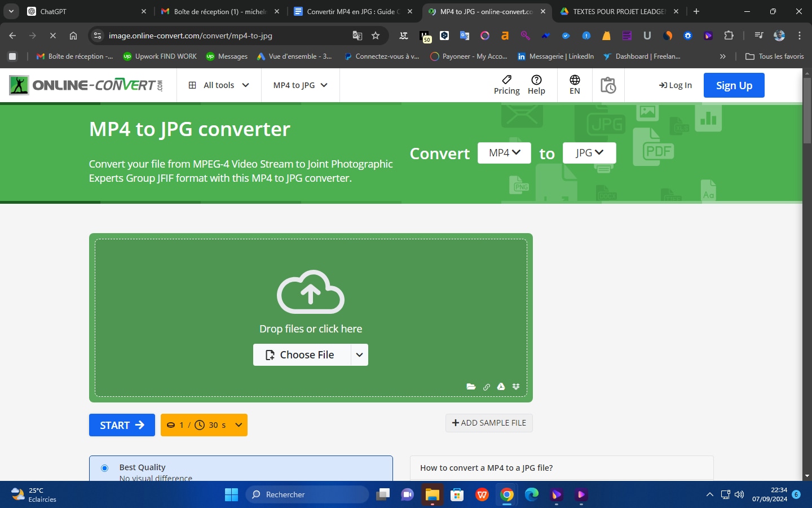Select the Dropbox icon in the upload box
812x508 pixels.
click(515, 387)
